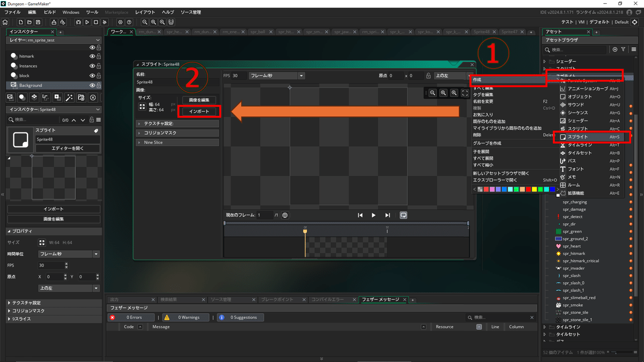
Task: Open Asset Browser filter icon
Action: 623,49
